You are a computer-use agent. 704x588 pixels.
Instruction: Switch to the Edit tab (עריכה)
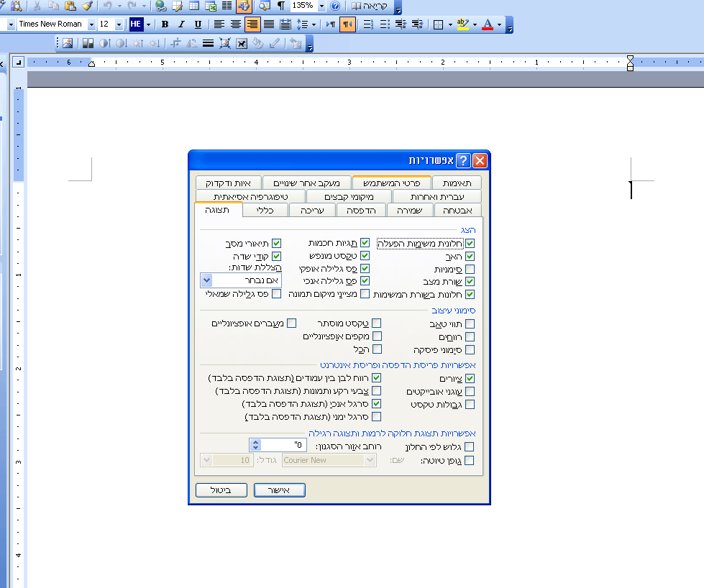click(x=312, y=210)
